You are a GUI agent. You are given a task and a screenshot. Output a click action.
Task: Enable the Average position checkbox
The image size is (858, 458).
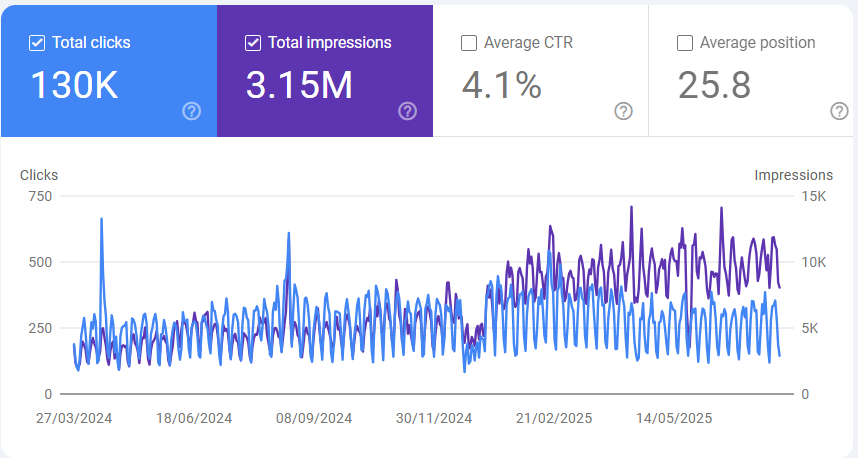685,43
